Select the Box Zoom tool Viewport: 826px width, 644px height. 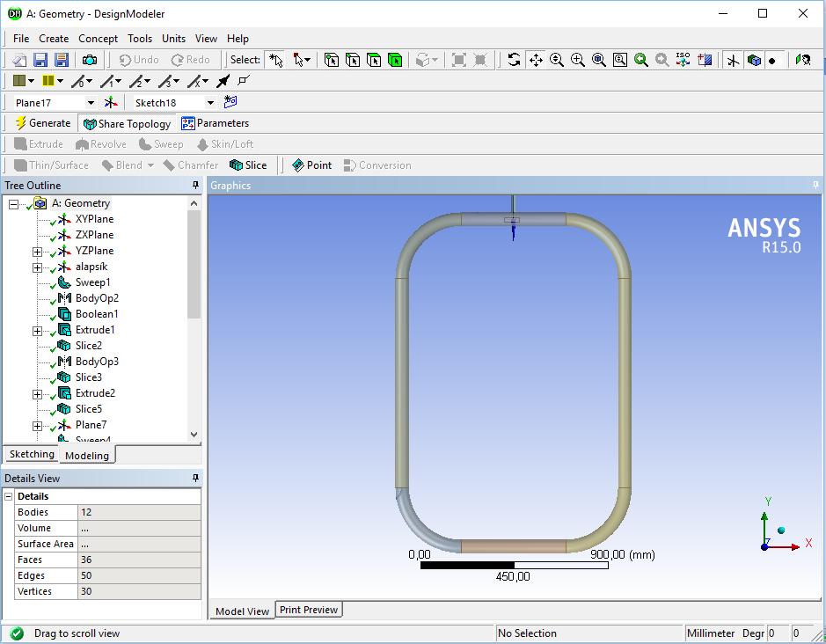coord(578,60)
